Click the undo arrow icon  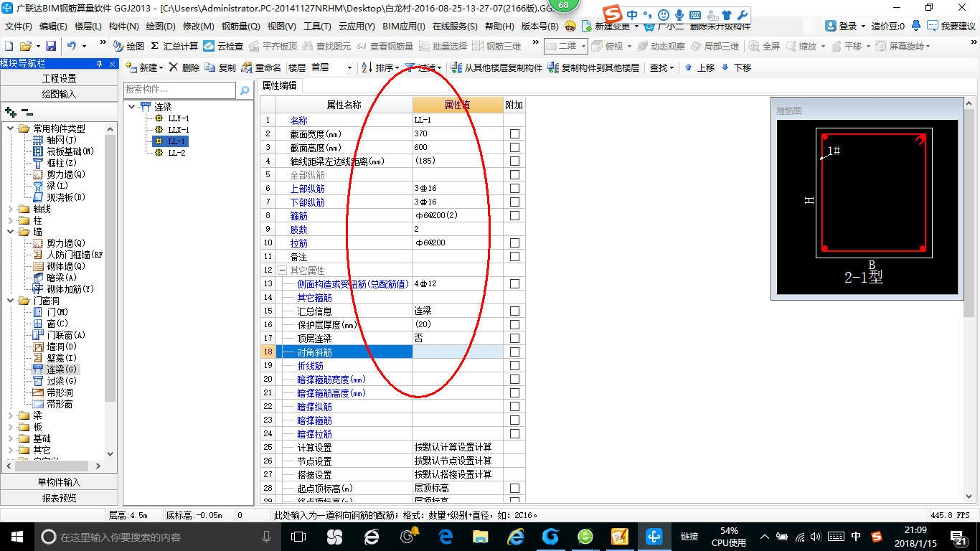72,46
